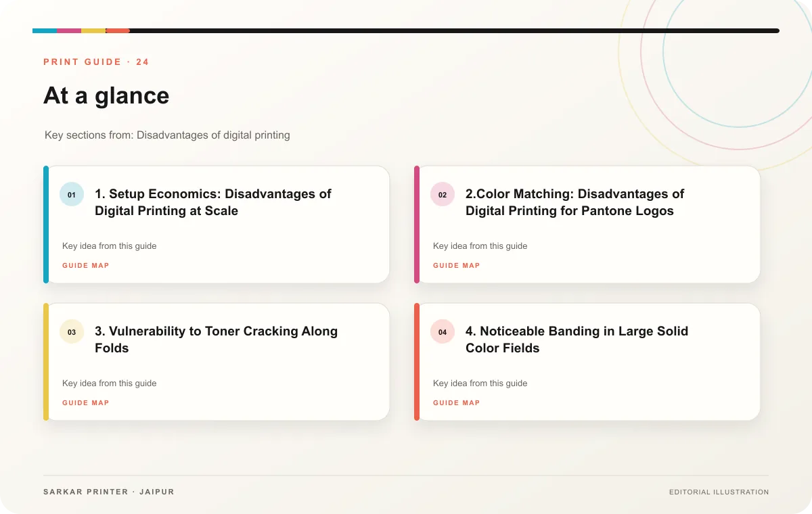Image resolution: width=812 pixels, height=514 pixels.
Task: Click the SARKAR PRINTER · JAIPUR footer text
Action: click(109, 492)
